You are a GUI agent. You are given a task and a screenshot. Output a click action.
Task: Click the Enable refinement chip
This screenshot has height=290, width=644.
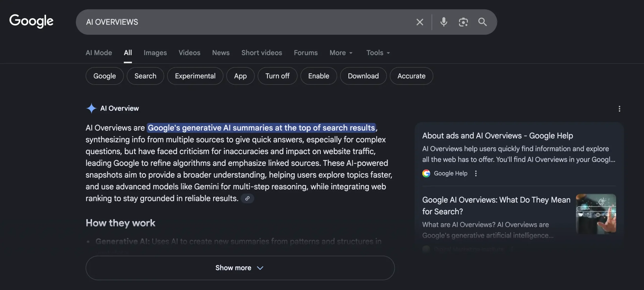pos(319,76)
